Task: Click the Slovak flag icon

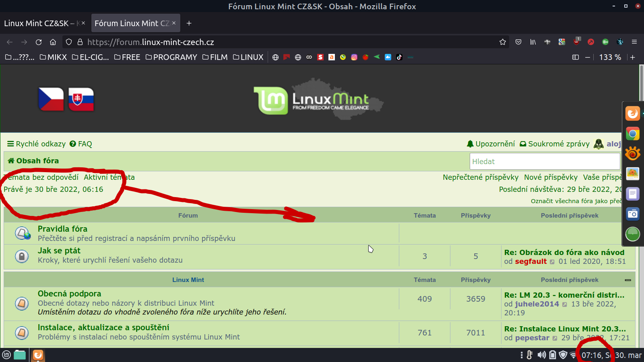Action: click(81, 99)
